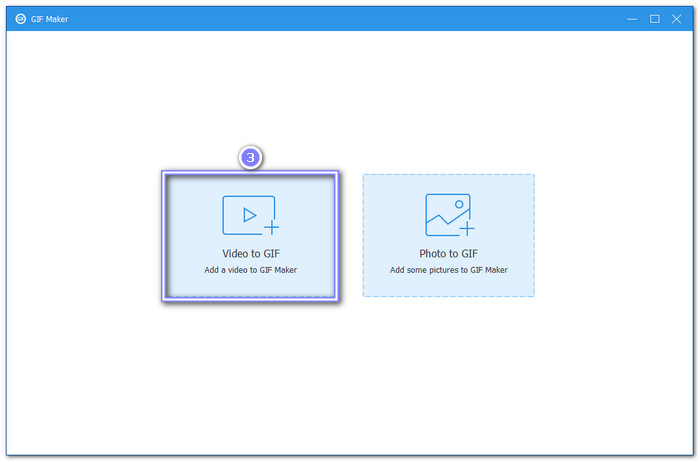Maximize the GIF Maker window
700x462 pixels.
(654, 19)
